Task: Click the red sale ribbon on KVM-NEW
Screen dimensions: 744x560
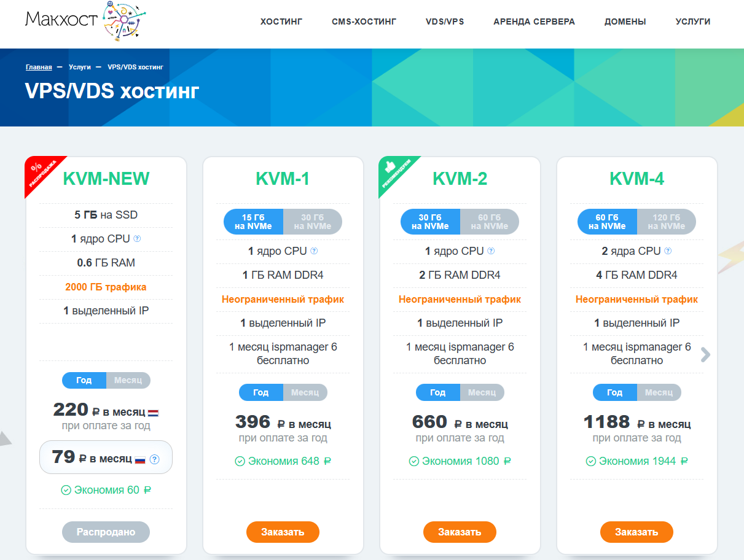Action: tap(40, 172)
